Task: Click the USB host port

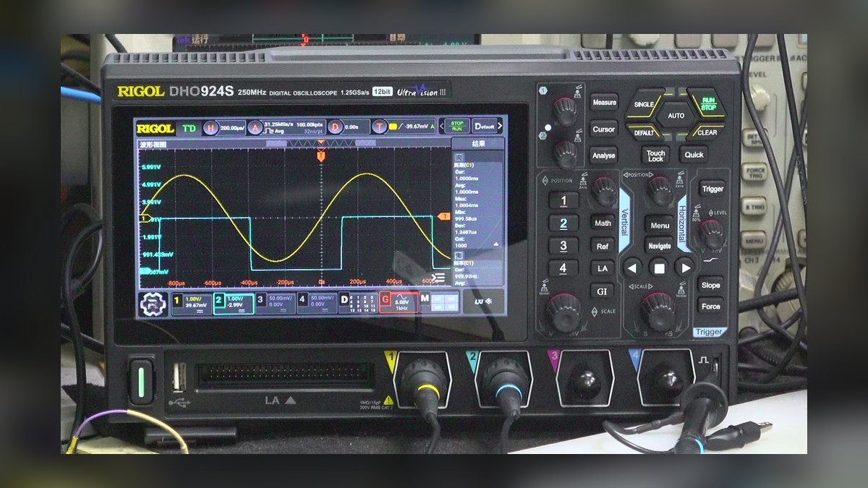Action: 179,377
